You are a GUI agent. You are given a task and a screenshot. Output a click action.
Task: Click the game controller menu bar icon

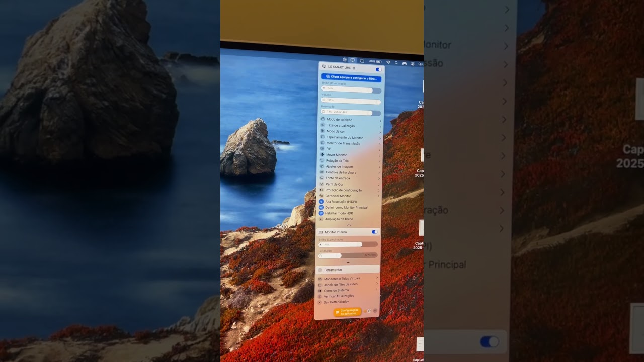coord(404,63)
